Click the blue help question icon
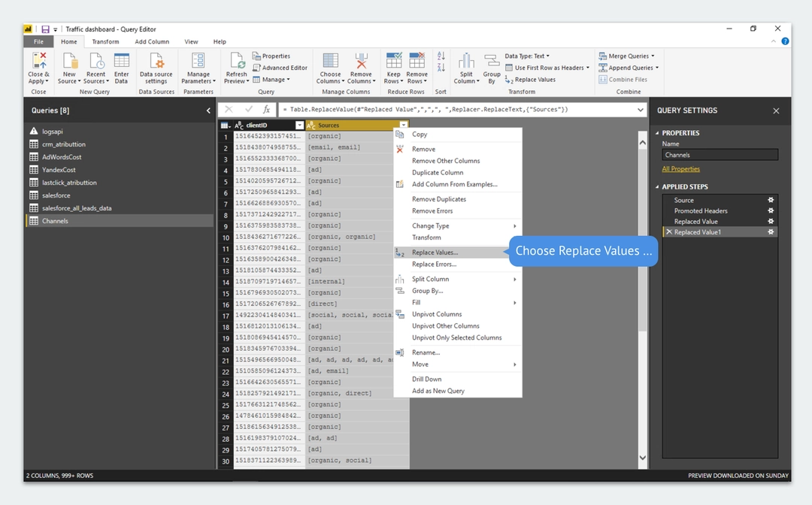 785,41
